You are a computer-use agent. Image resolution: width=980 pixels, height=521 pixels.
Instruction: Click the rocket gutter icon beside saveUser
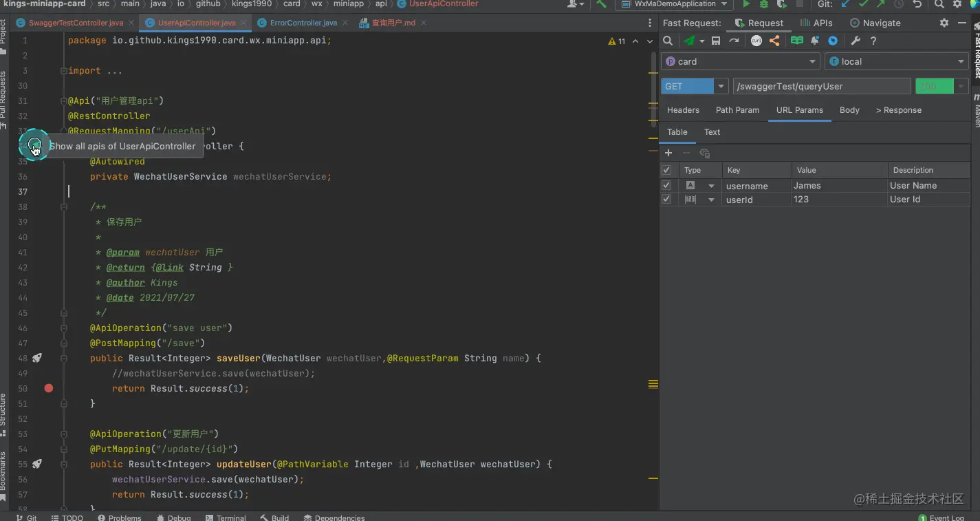tap(37, 358)
